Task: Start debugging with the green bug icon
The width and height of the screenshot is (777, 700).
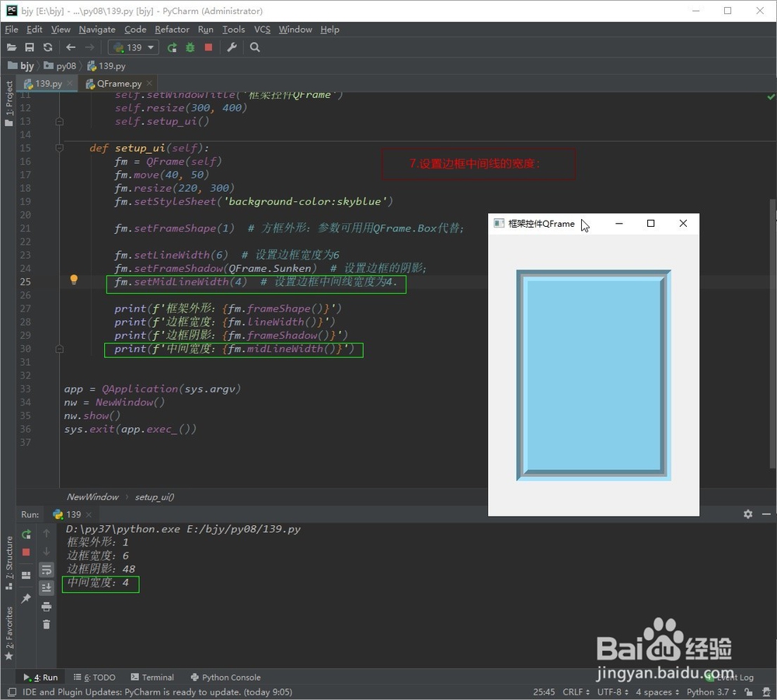Action: point(190,47)
